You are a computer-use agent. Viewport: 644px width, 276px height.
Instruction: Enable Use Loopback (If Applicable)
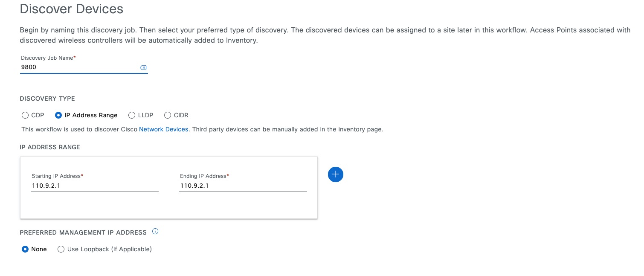61,249
